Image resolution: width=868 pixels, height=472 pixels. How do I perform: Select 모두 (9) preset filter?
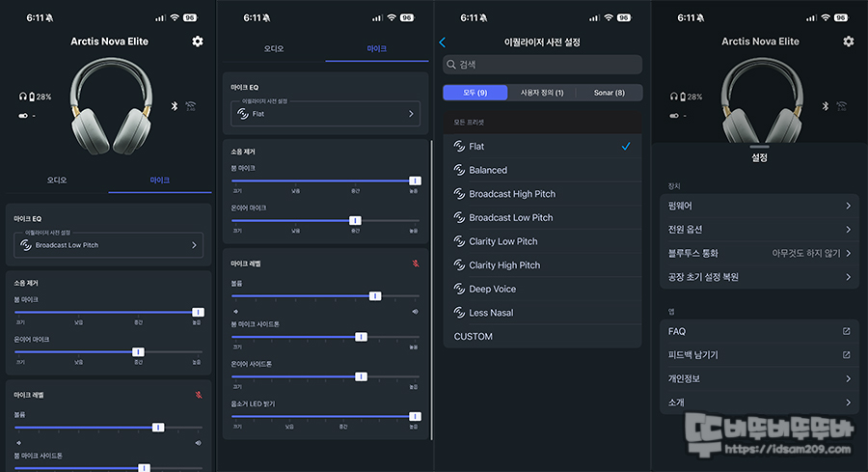coord(475,93)
